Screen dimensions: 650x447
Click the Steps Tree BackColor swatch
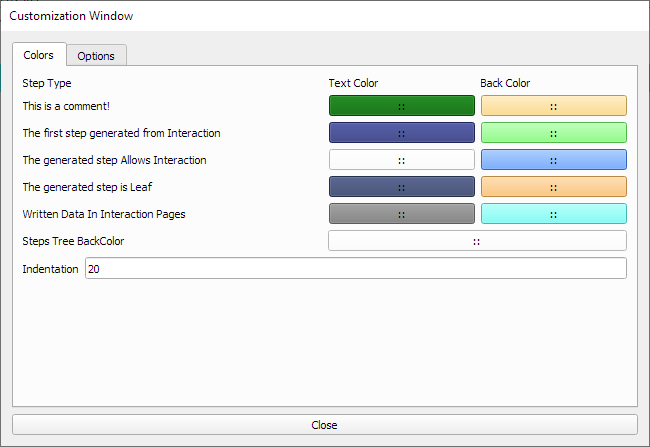pos(477,241)
